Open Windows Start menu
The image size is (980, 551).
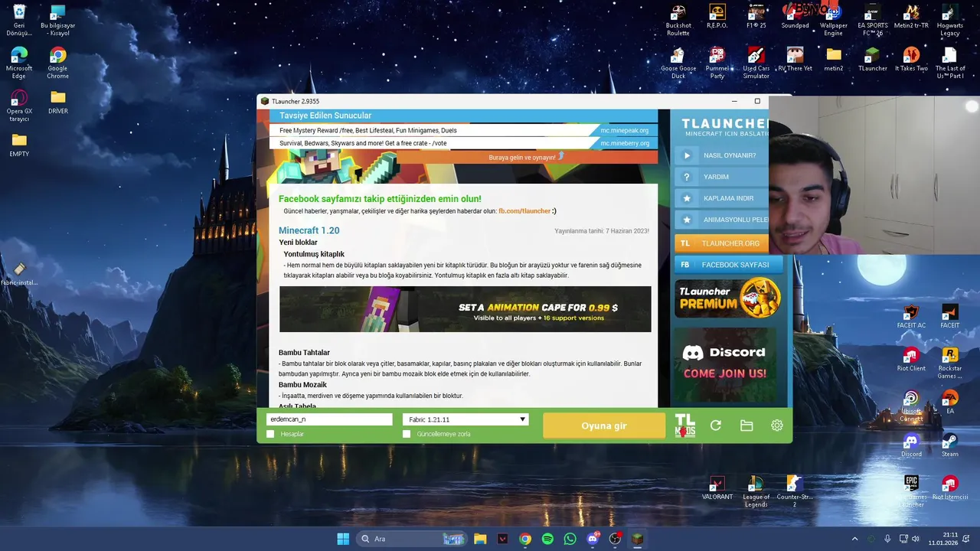pos(343,539)
